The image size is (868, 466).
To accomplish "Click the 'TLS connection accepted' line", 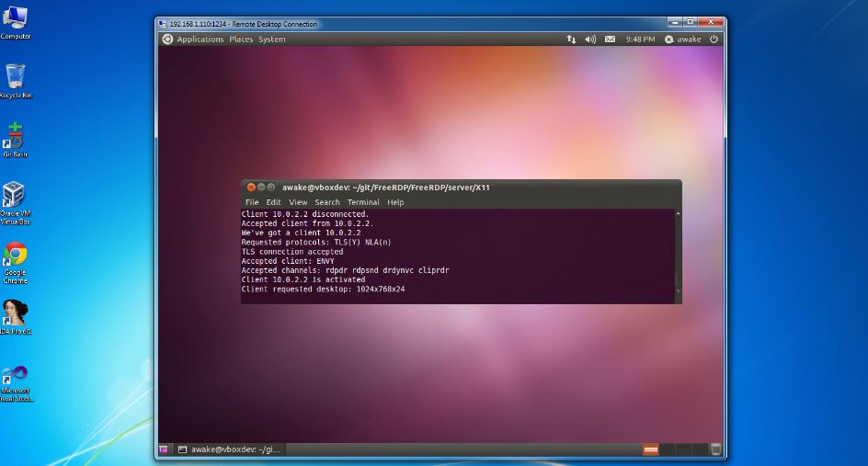I will [292, 252].
